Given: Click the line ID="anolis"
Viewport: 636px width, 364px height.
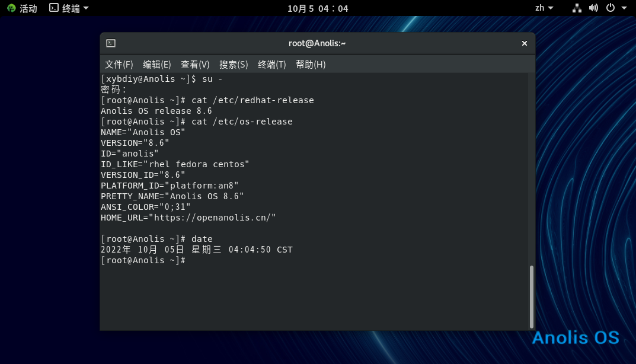Looking at the screenshot, I should [129, 154].
